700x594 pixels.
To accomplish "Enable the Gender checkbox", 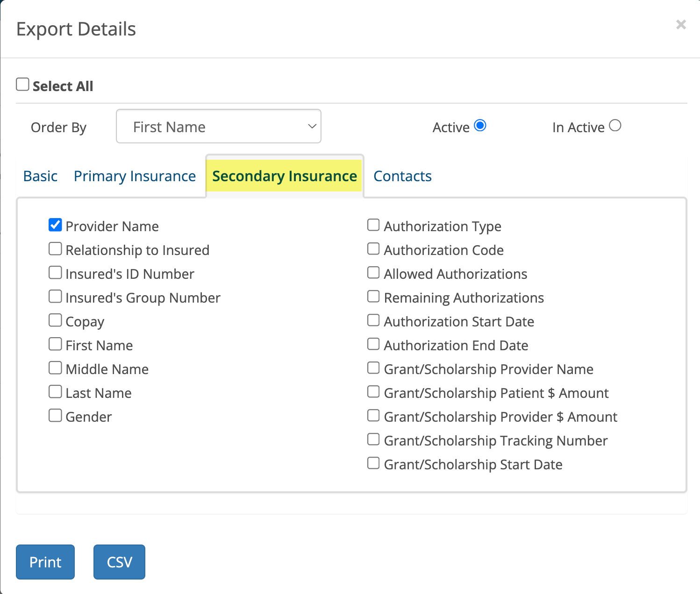I will click(x=55, y=416).
